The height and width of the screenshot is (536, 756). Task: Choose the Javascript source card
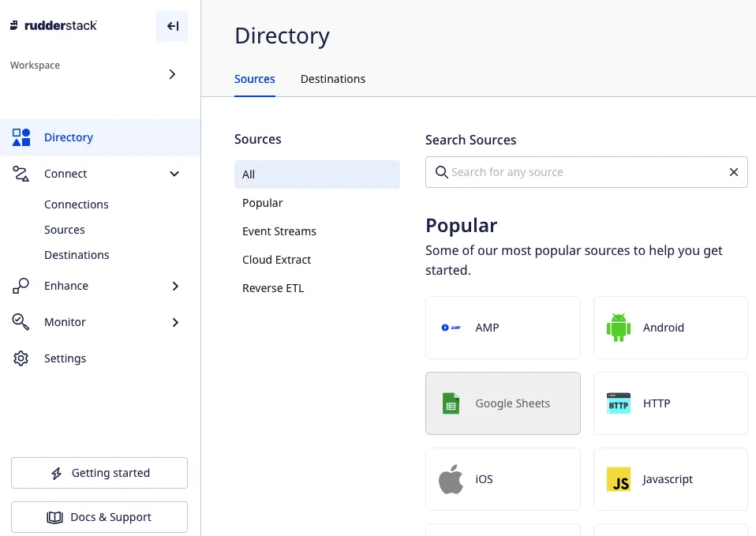[x=671, y=479]
